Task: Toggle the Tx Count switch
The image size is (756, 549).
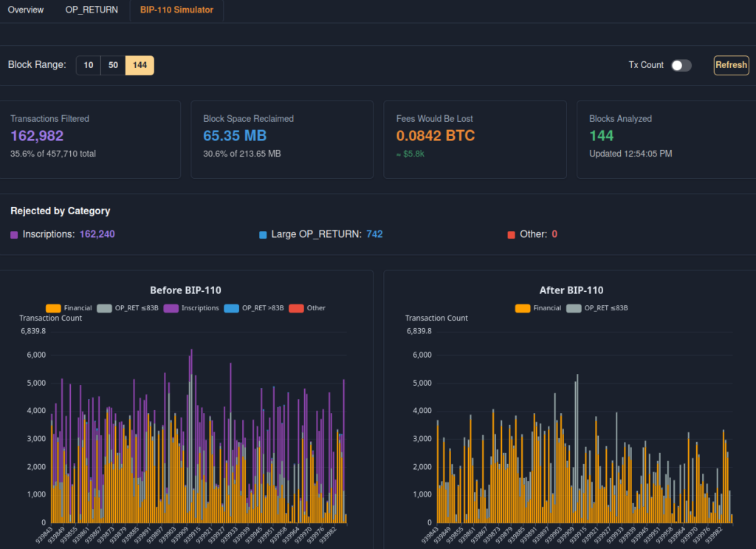Action: 681,65
